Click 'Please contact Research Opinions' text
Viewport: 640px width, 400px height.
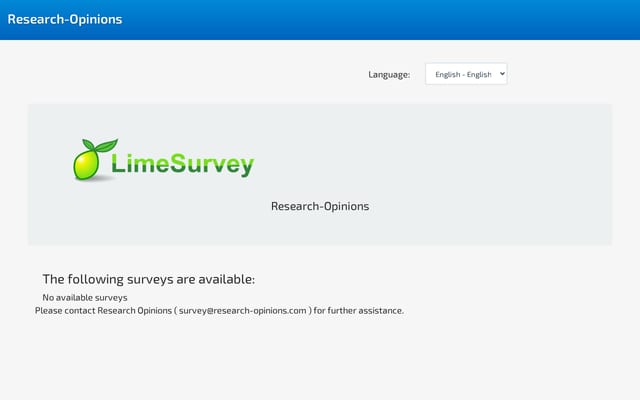pos(103,311)
